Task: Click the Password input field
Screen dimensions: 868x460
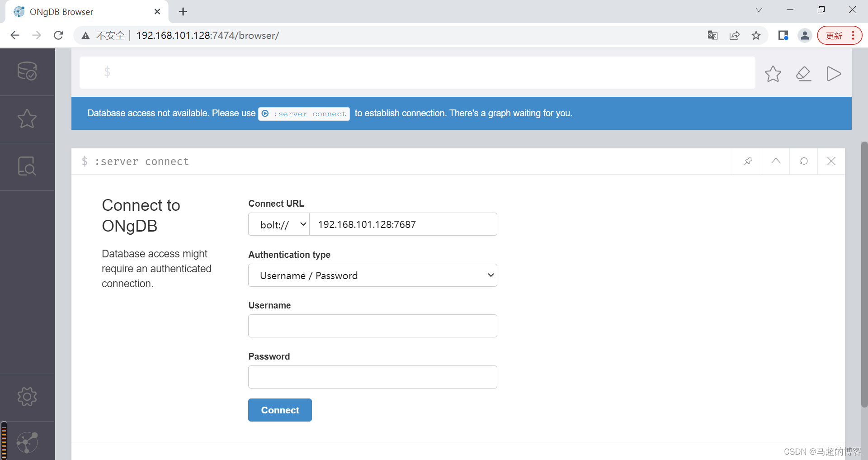Action: click(373, 377)
